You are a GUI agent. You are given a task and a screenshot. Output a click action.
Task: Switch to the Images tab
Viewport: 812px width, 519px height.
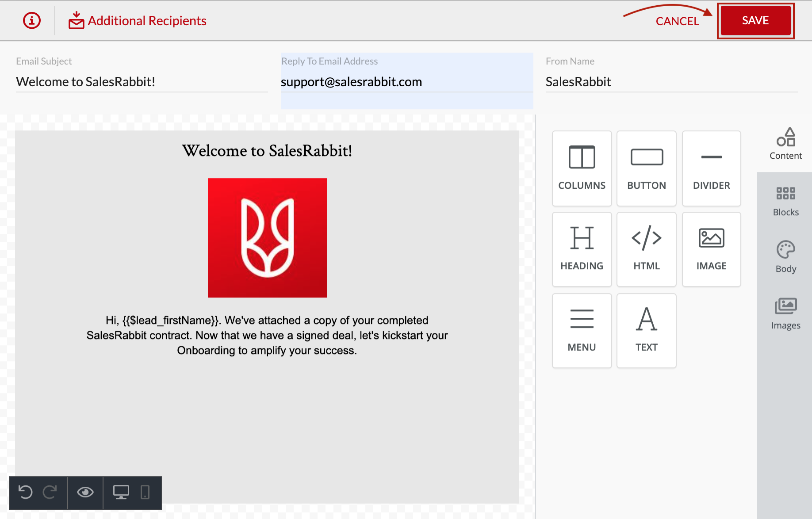point(785,314)
